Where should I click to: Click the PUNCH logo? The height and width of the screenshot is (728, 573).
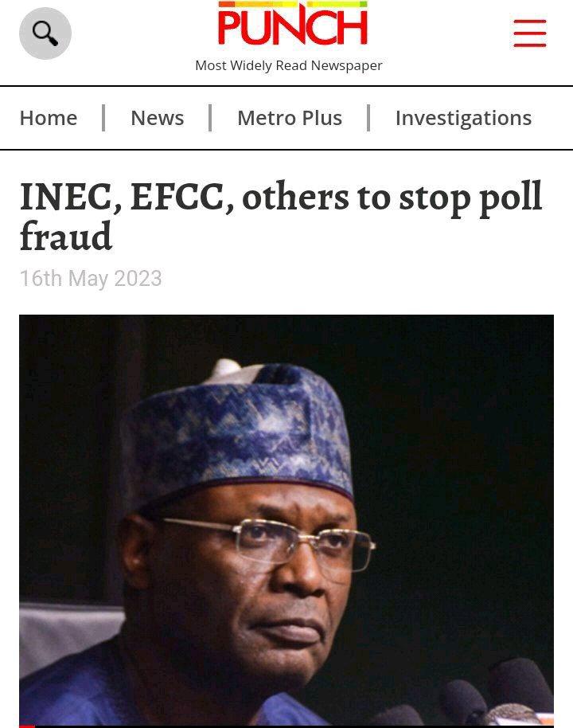(x=292, y=23)
